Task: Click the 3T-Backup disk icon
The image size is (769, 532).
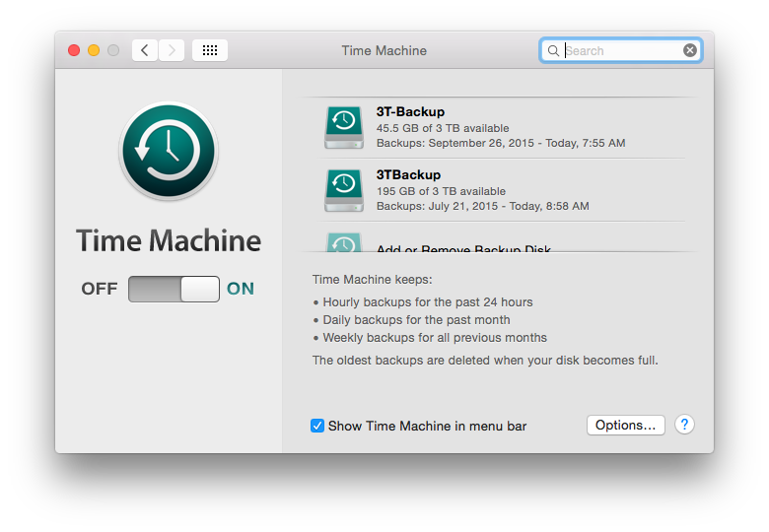Action: 344,127
